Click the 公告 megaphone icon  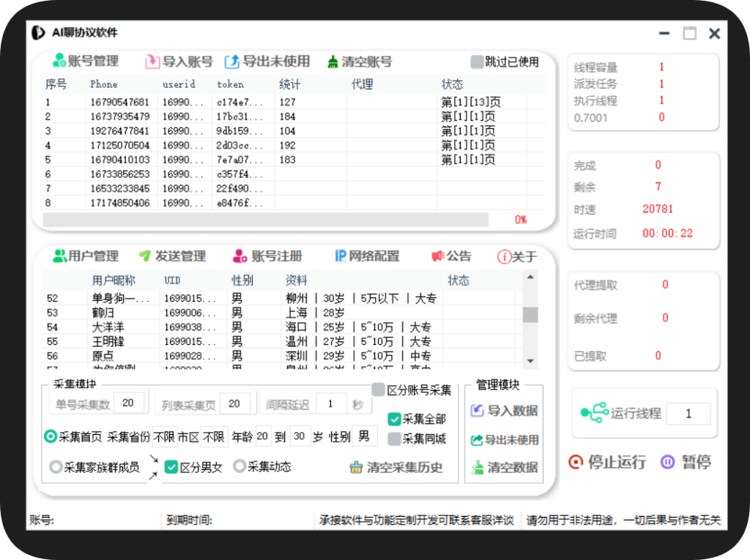(437, 256)
